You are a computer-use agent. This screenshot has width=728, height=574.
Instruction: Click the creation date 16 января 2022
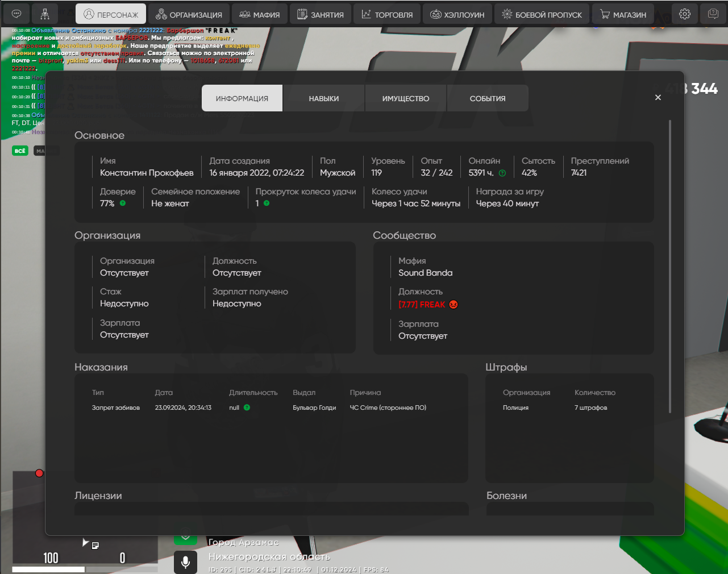(257, 173)
